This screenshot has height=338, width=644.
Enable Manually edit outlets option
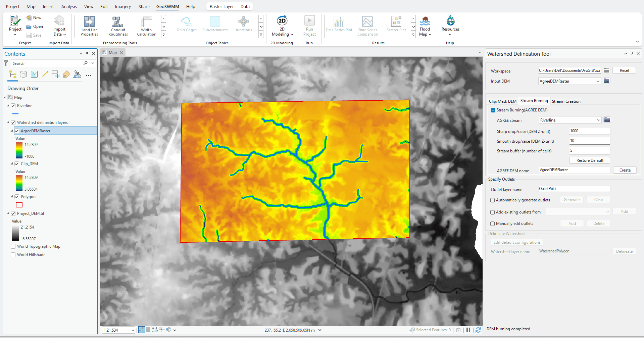493,224
